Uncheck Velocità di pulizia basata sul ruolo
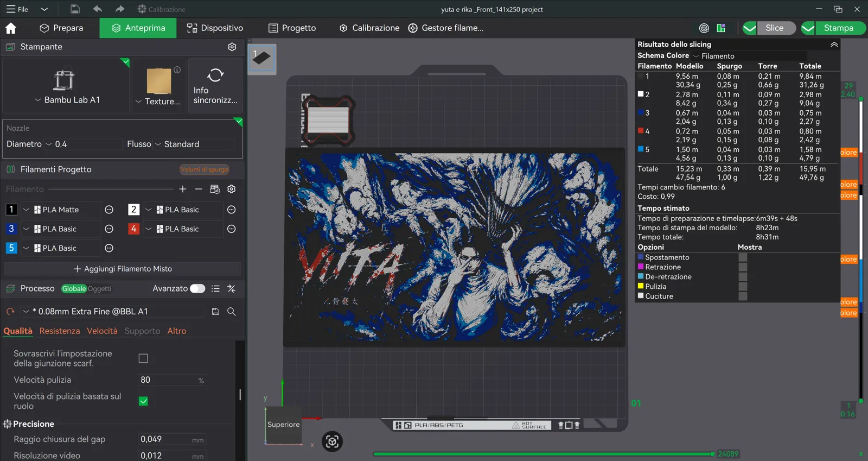This screenshot has height=461, width=868. 143,401
